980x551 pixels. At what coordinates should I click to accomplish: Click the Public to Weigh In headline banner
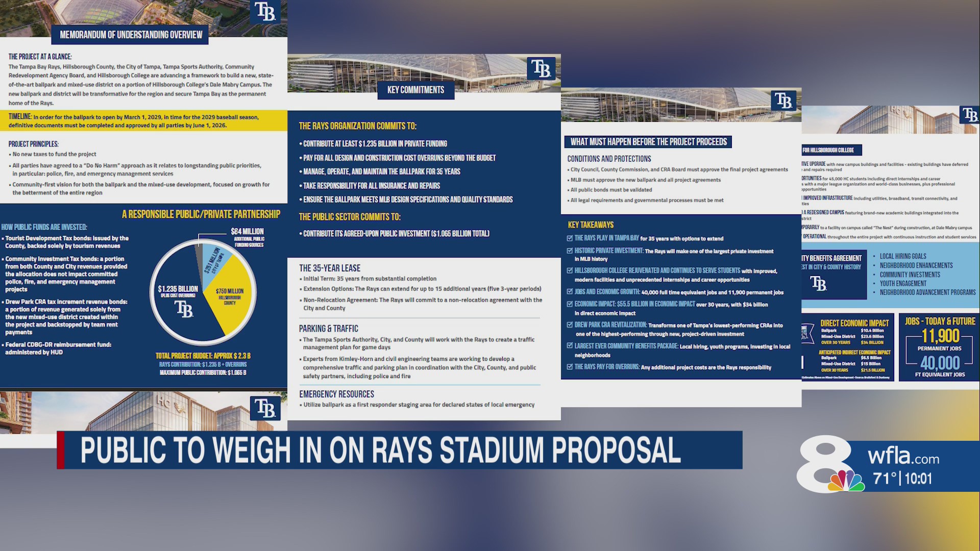tap(380, 450)
